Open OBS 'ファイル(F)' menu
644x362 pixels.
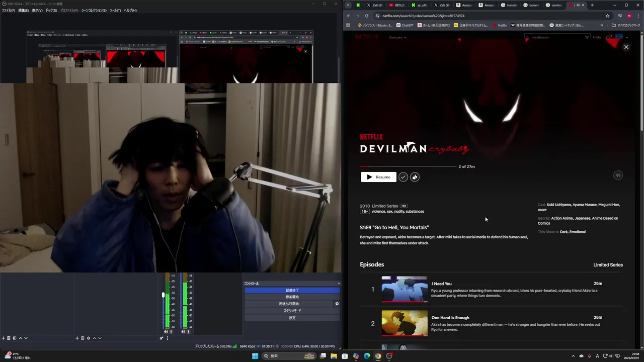point(9,11)
